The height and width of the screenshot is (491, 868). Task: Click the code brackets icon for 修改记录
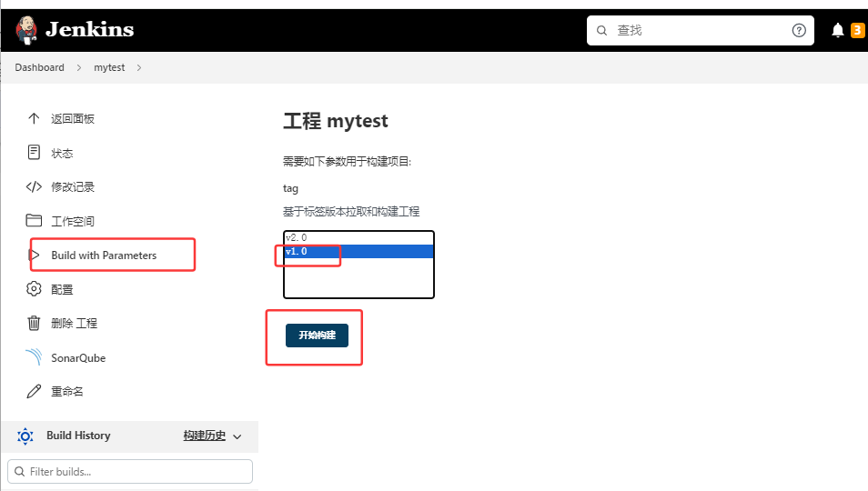pyautogui.click(x=34, y=186)
